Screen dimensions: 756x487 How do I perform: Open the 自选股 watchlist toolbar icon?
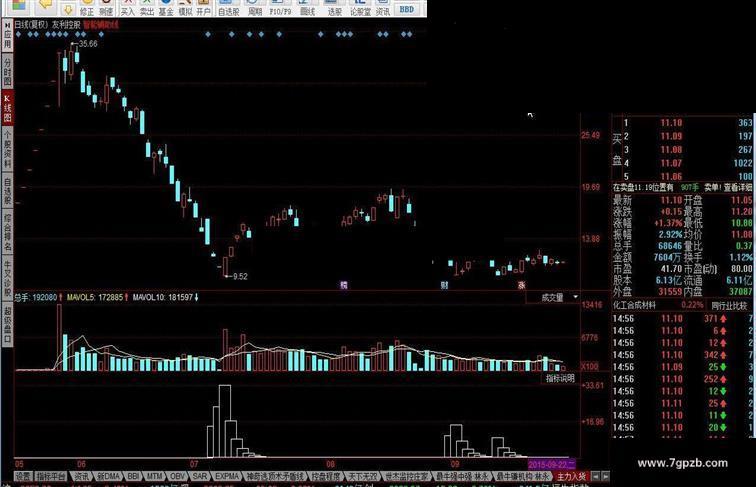click(x=229, y=8)
